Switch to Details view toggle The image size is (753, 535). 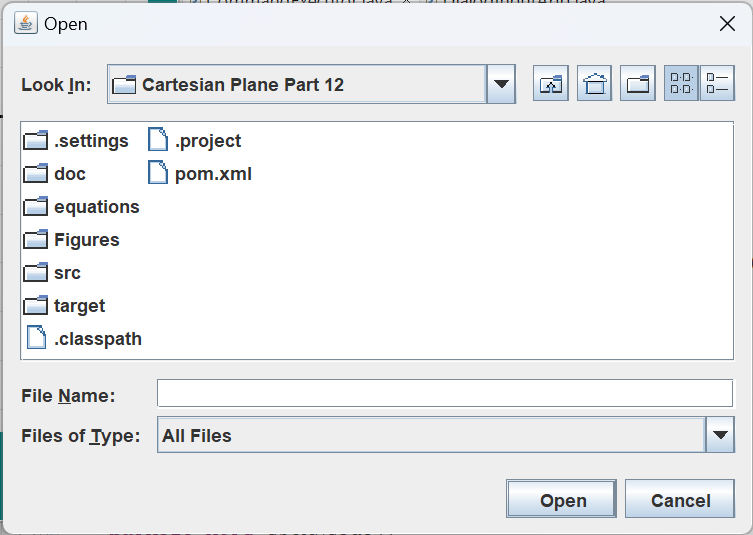pyautogui.click(x=717, y=85)
